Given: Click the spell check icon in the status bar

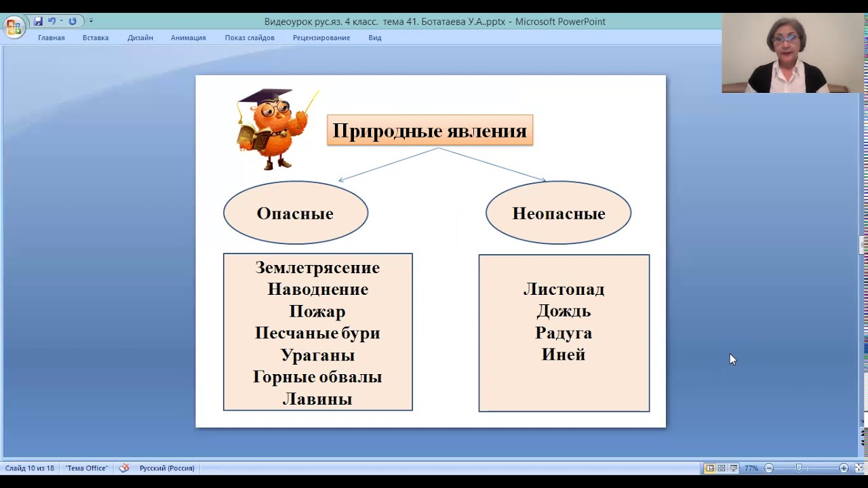Looking at the screenshot, I should coord(124,468).
